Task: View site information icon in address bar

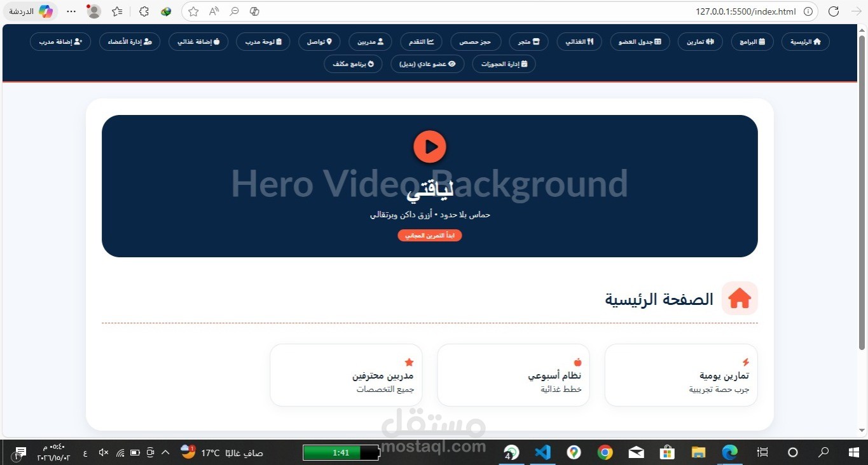Action: tap(808, 11)
